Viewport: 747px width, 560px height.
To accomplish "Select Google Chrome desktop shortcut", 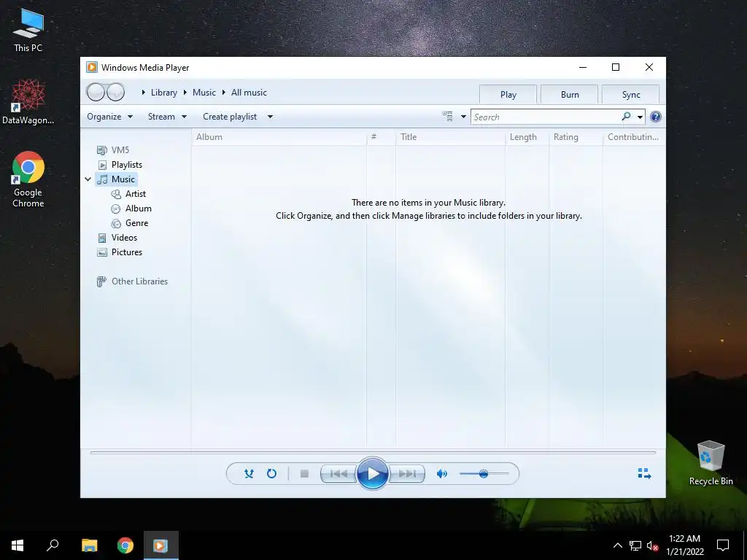I will pyautogui.click(x=28, y=179).
